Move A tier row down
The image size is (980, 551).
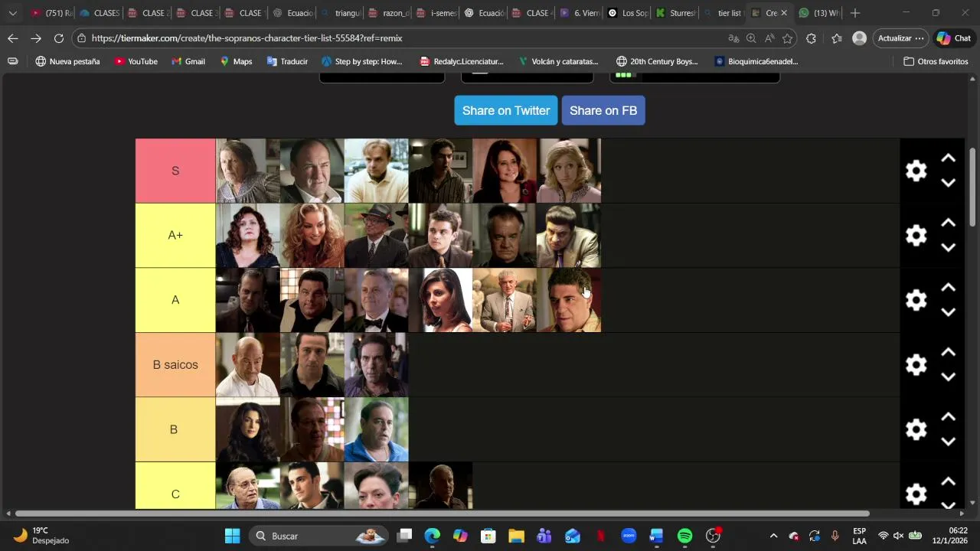point(948,312)
